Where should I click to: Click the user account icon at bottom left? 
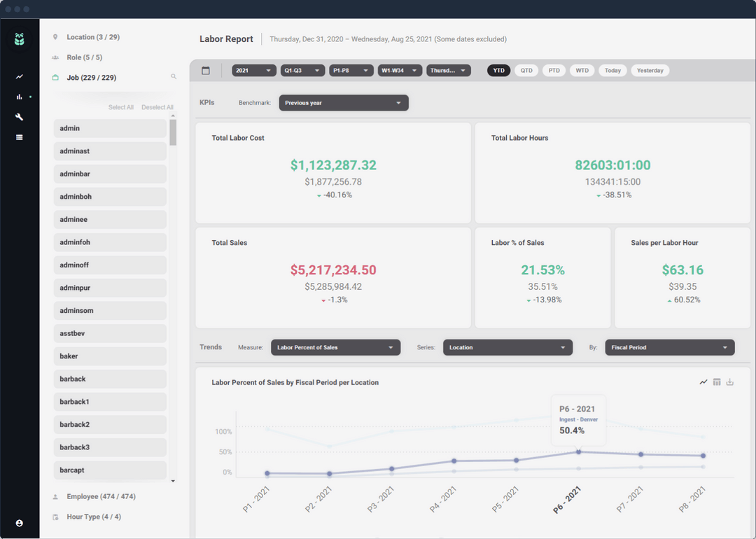tap(19, 523)
